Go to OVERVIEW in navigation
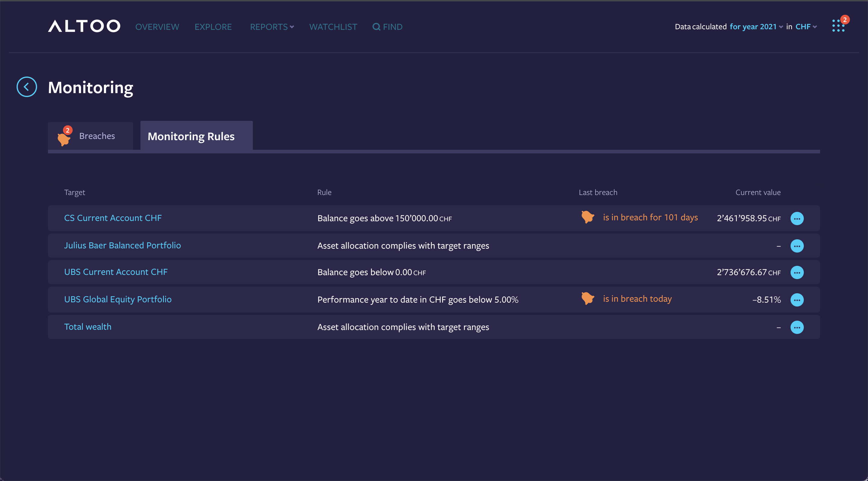The width and height of the screenshot is (868, 481). pos(157,27)
